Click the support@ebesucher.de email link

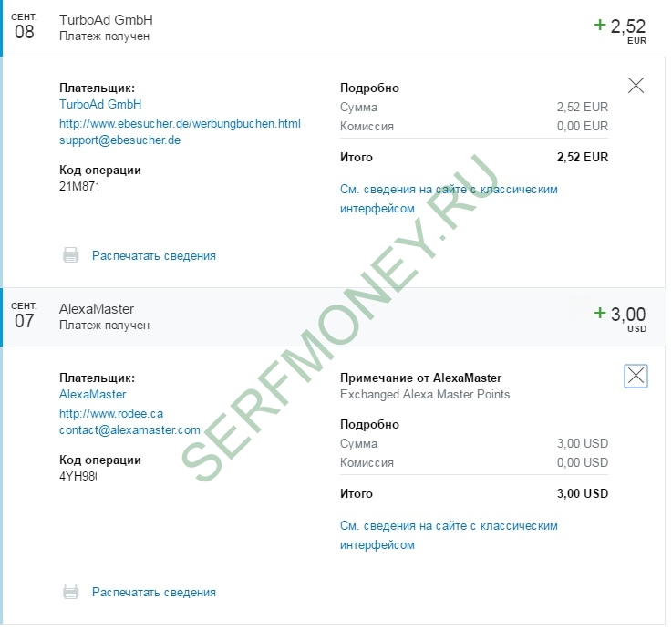pyautogui.click(x=119, y=140)
